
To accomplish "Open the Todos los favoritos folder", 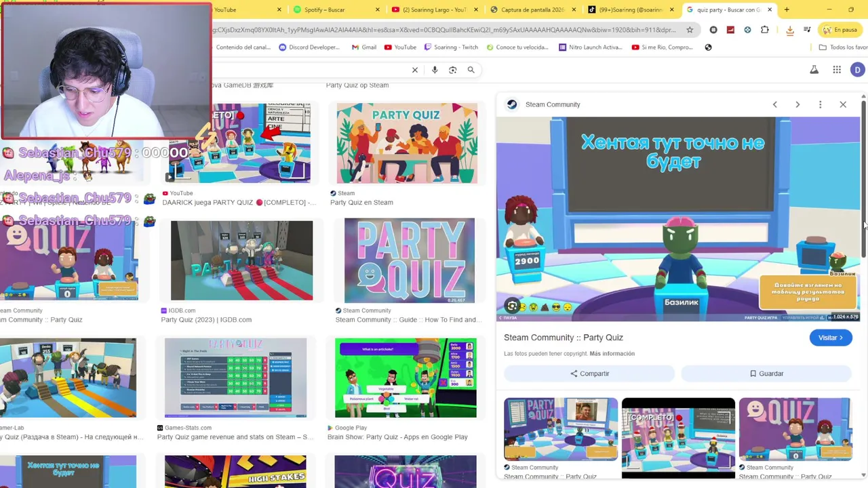I will click(843, 47).
